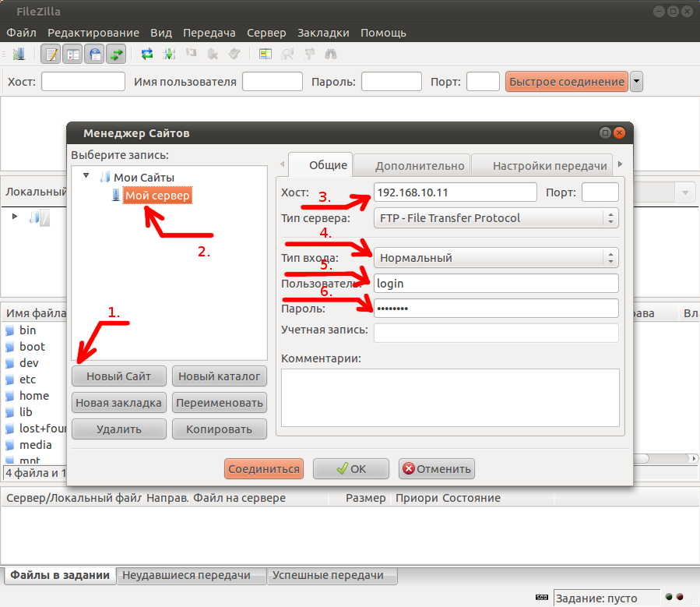Viewport: 700px width, 607px height.
Task: Select the Мои Сайты folder entry
Action: pyautogui.click(x=144, y=178)
